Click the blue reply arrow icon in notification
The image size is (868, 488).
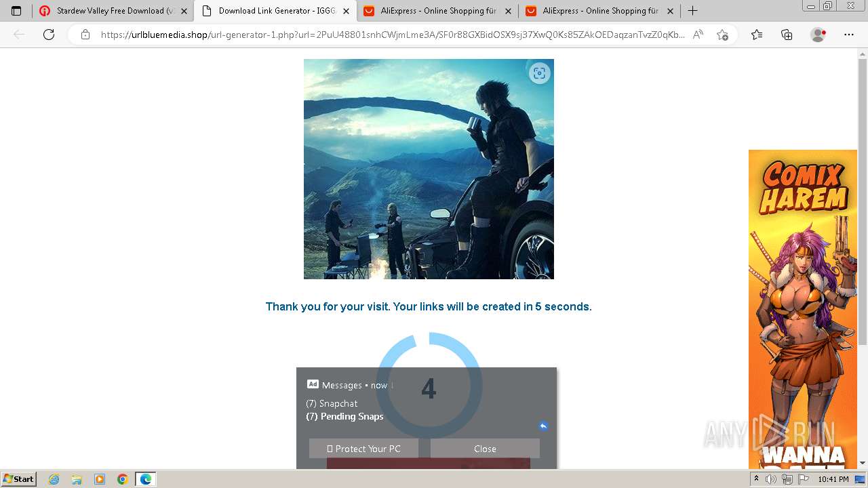coord(543,426)
